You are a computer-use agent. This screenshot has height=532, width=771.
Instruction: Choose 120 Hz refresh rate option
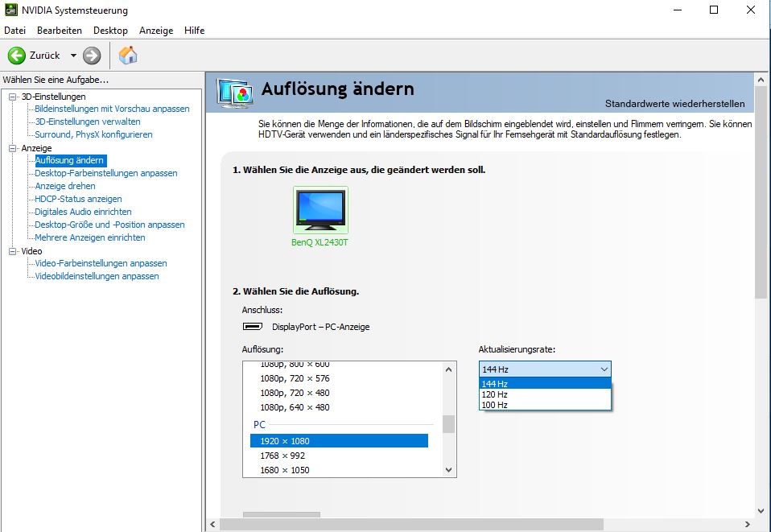(x=494, y=394)
